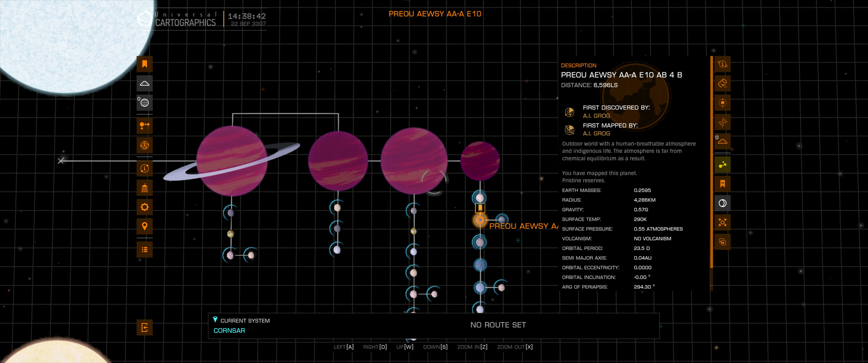
Task: Select first grey moon under ringed giant
Action: coord(231,213)
